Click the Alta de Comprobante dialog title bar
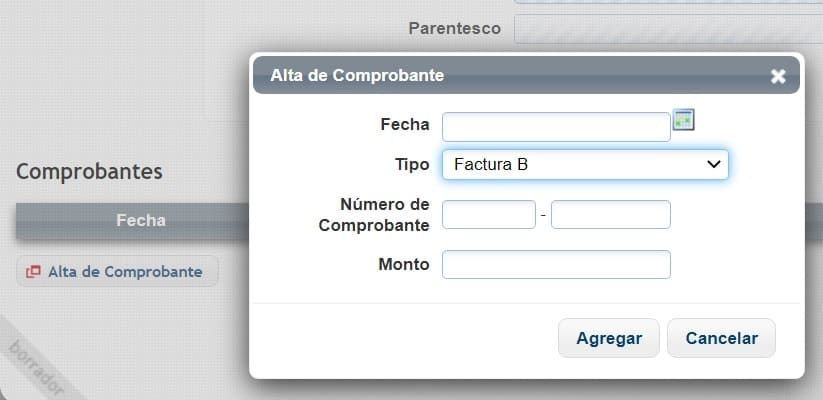This screenshot has width=823, height=400. tap(500, 76)
